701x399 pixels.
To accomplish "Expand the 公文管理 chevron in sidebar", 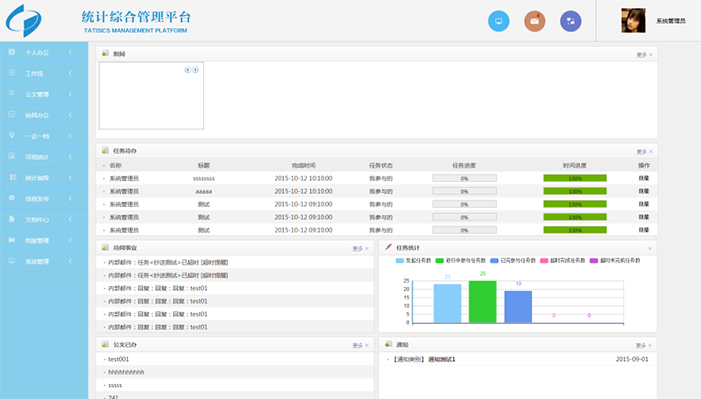I will pos(70,94).
